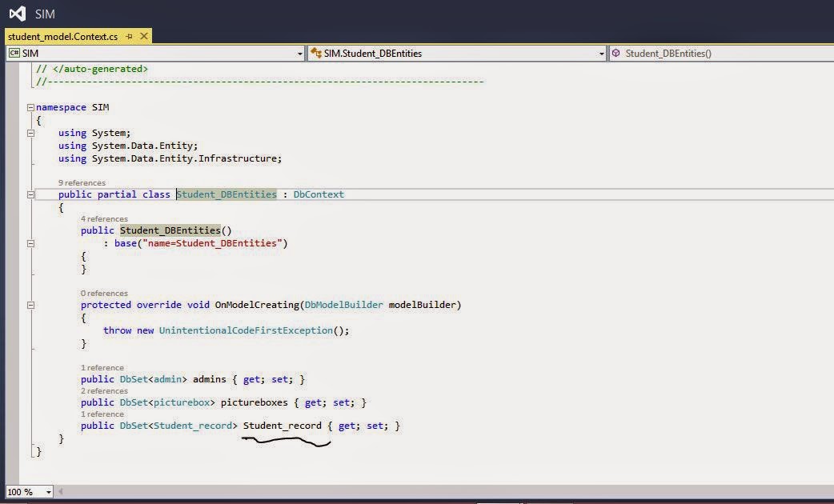Click the DbModelBuilder parameter type
This screenshot has height=504, width=834.
coord(343,305)
